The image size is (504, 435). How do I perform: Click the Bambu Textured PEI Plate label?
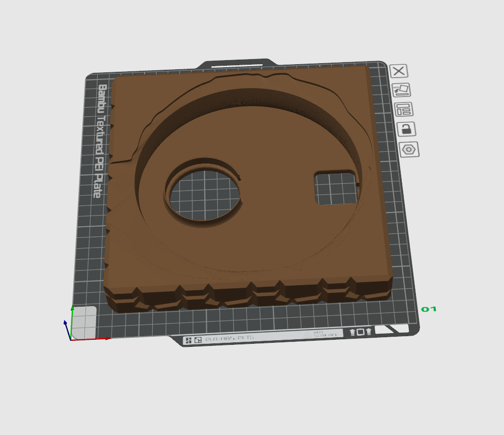(x=101, y=141)
